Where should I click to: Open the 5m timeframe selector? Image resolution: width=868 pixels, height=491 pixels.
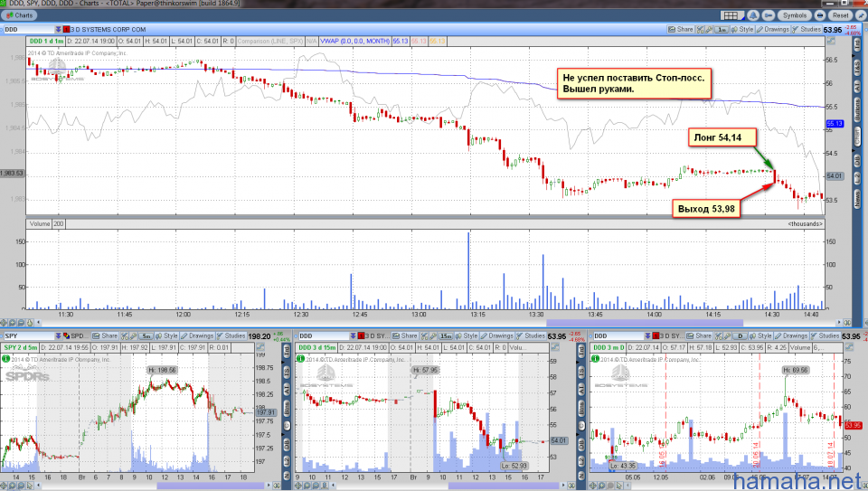point(146,335)
